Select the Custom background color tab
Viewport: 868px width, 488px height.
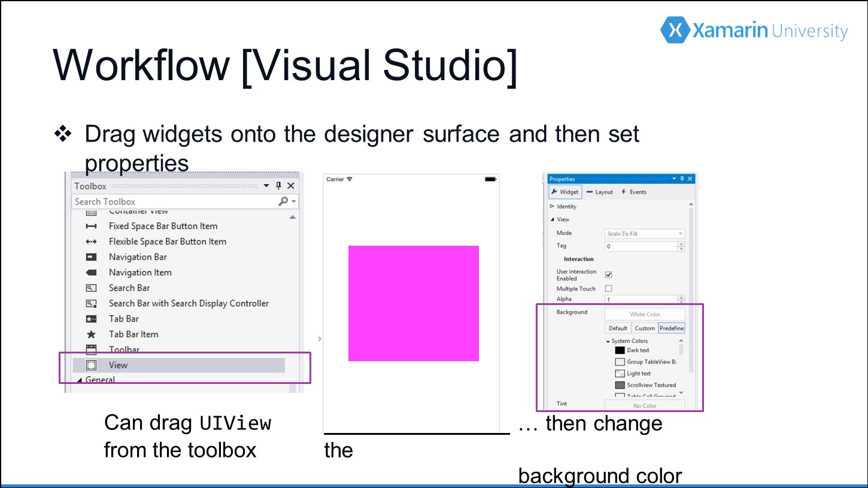[645, 328]
